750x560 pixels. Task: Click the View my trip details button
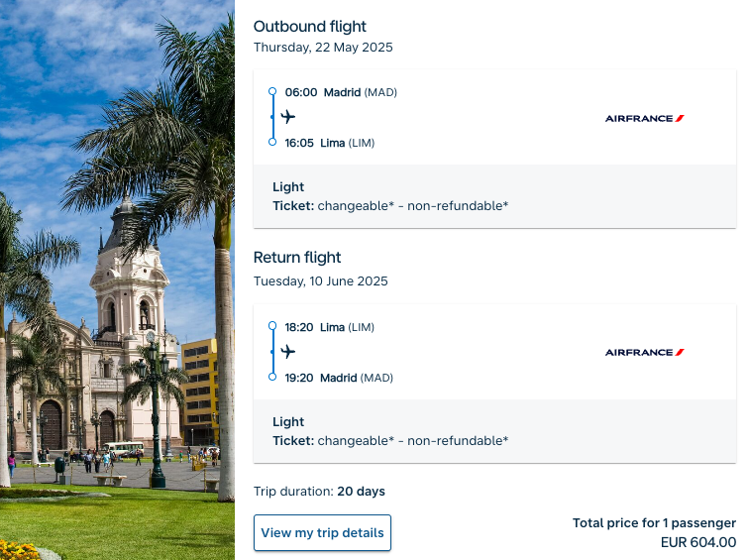click(322, 532)
